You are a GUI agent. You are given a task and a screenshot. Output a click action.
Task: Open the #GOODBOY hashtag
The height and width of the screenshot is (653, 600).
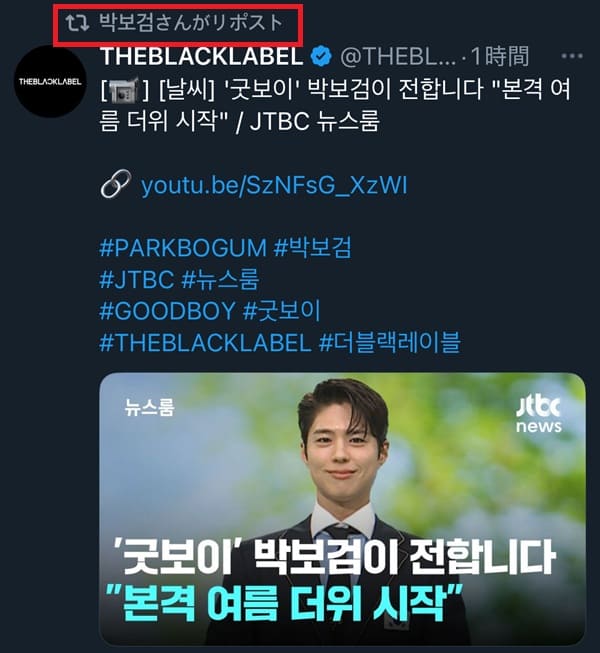pyautogui.click(x=167, y=311)
